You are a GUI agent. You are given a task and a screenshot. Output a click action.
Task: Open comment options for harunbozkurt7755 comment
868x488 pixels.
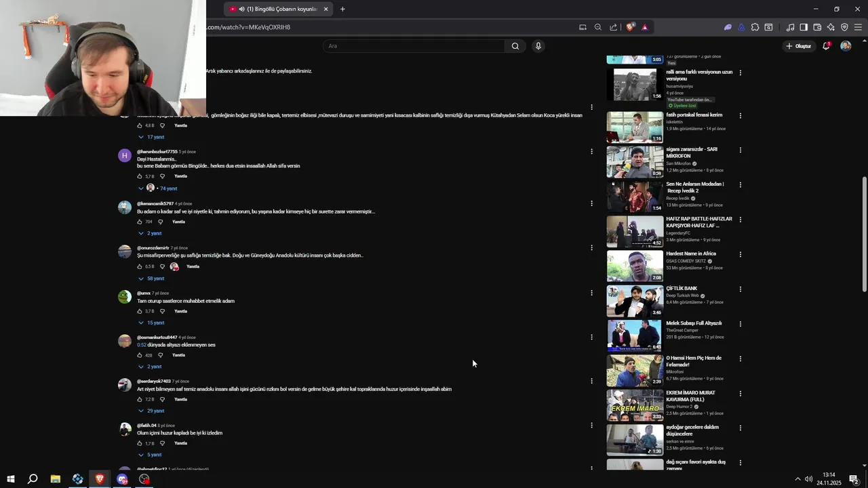(591, 151)
